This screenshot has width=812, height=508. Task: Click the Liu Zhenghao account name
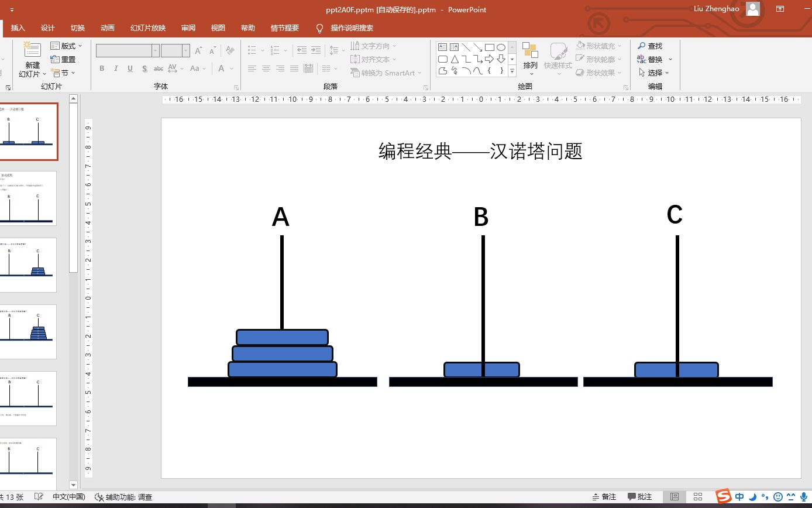pyautogui.click(x=716, y=9)
